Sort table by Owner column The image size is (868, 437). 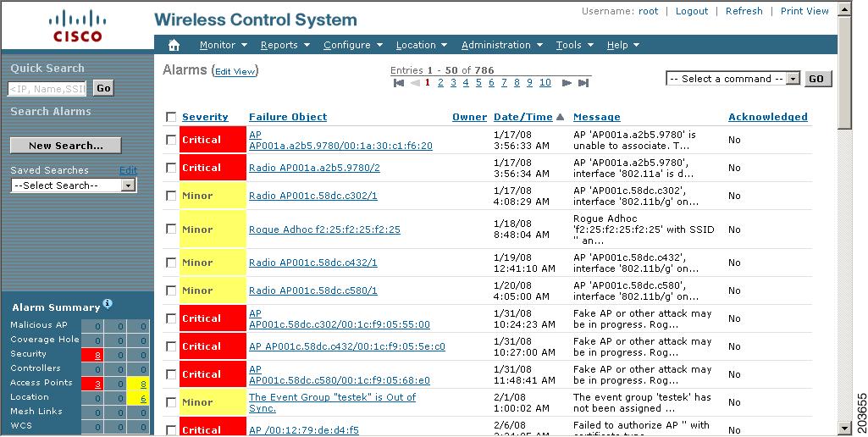point(469,117)
